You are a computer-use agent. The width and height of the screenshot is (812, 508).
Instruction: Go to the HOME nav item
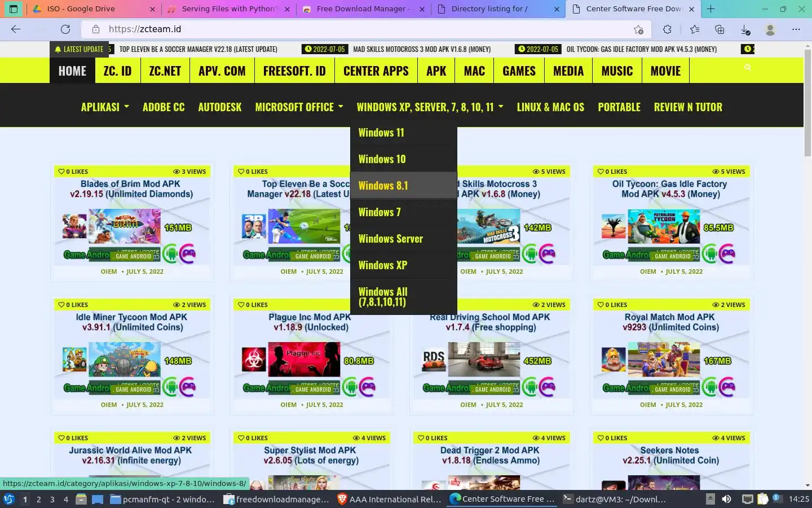point(72,71)
